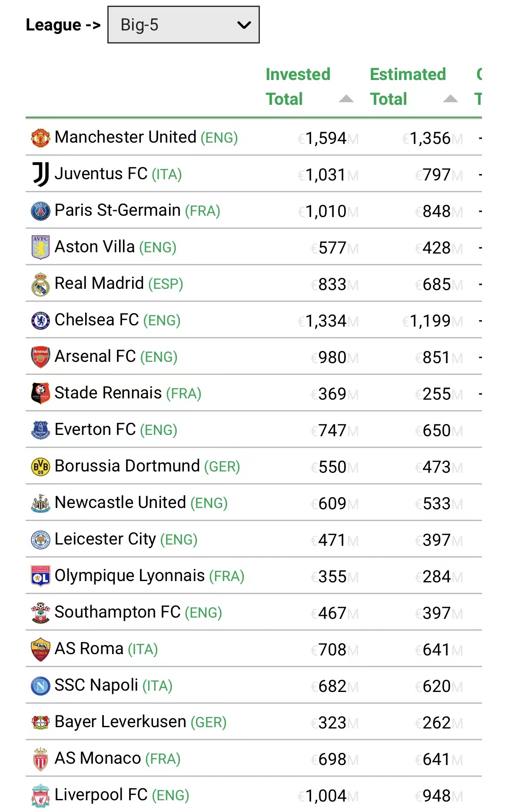Click the Chelsea FC crest icon
508x812 pixels.
tap(40, 321)
